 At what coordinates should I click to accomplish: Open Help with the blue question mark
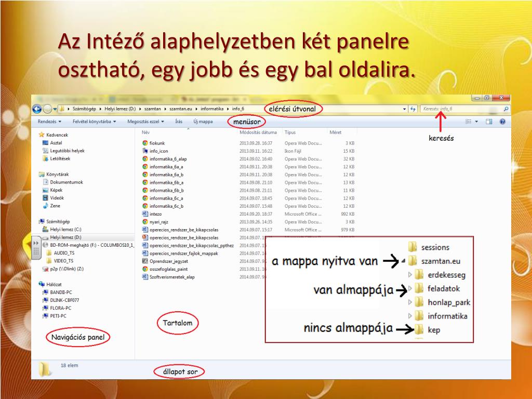pyautogui.click(x=502, y=122)
